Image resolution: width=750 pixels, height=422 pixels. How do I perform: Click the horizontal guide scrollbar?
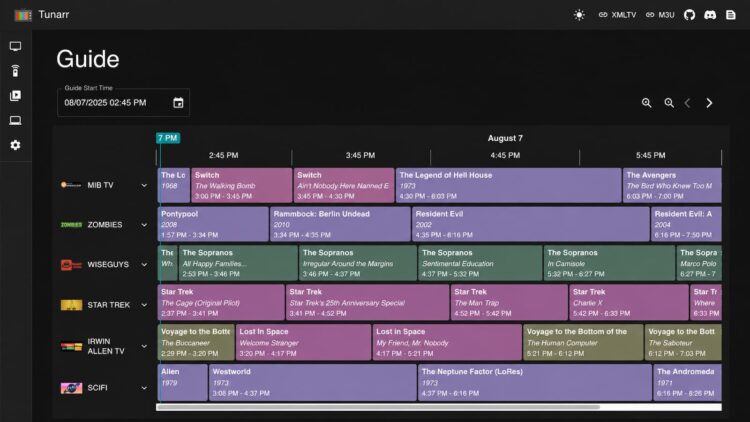[x=378, y=407]
